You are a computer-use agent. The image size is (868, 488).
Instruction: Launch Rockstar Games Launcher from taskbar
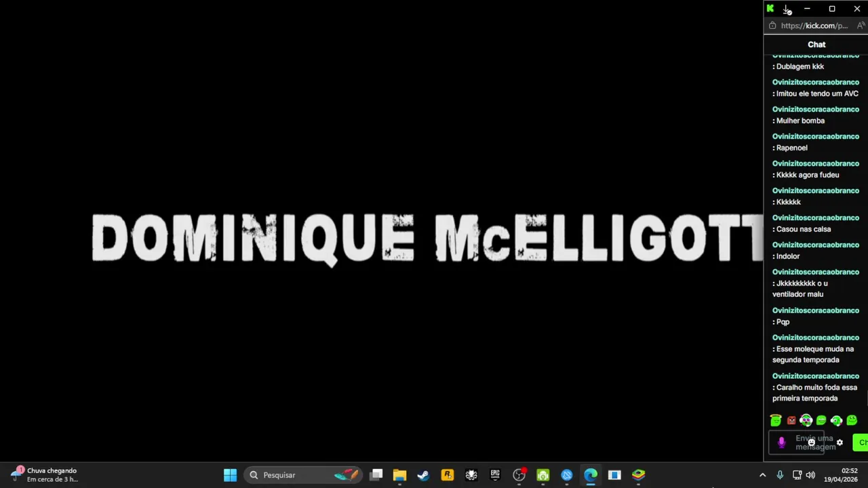click(x=447, y=475)
